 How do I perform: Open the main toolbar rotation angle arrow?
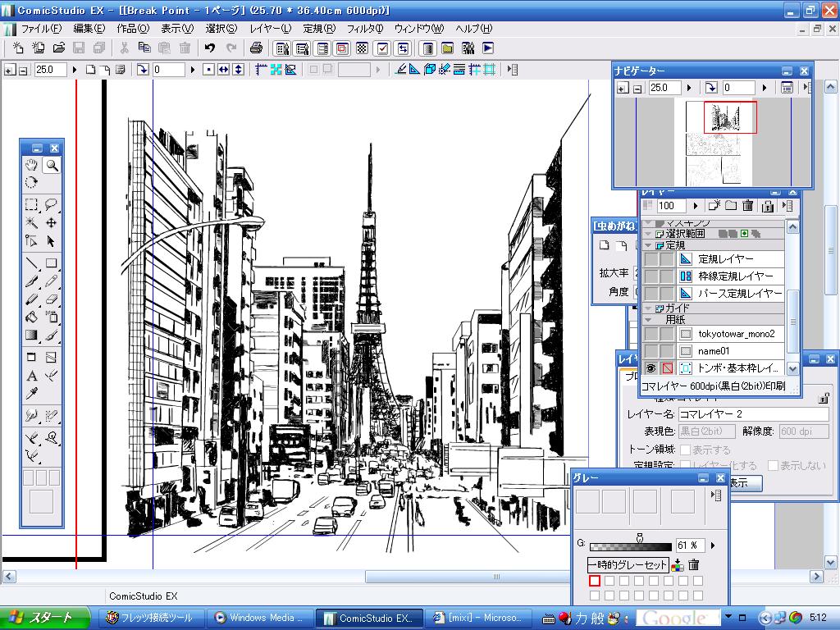pos(192,70)
